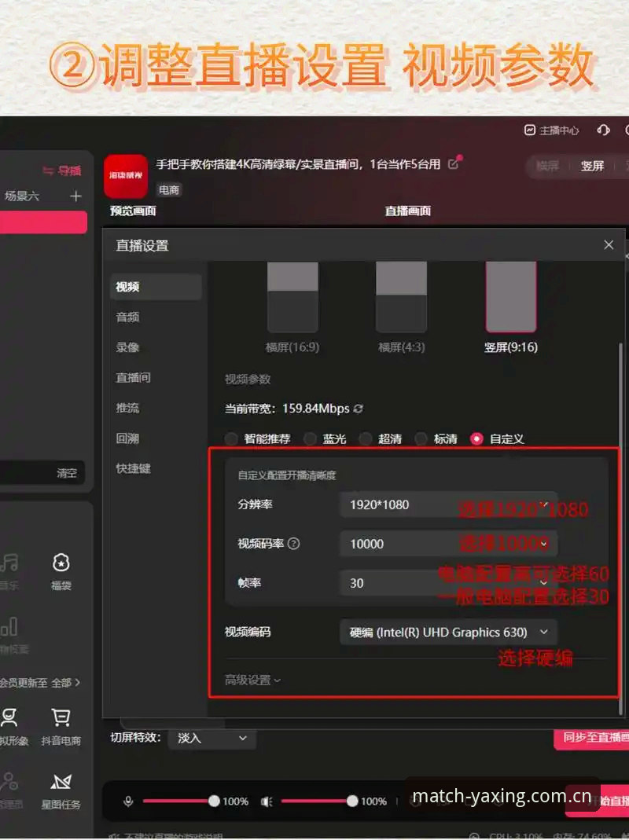This screenshot has width=629, height=840.
Task: Click the 清空 button
Action: coord(67,473)
